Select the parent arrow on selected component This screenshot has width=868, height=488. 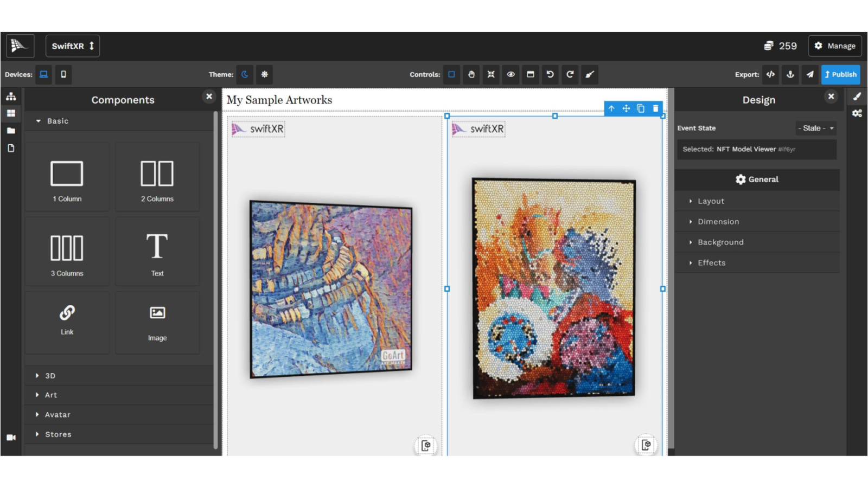click(x=611, y=108)
